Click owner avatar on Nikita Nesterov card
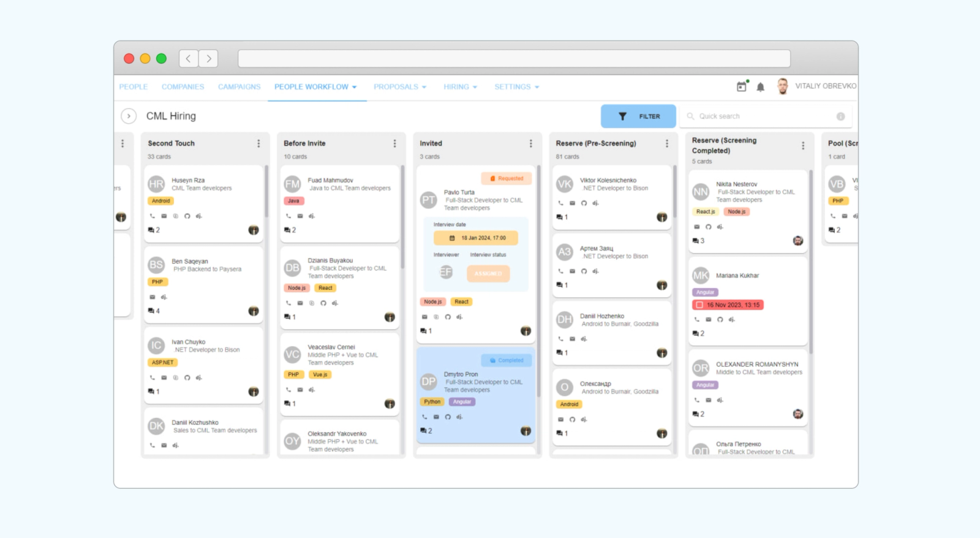The width and height of the screenshot is (980, 538). [797, 241]
